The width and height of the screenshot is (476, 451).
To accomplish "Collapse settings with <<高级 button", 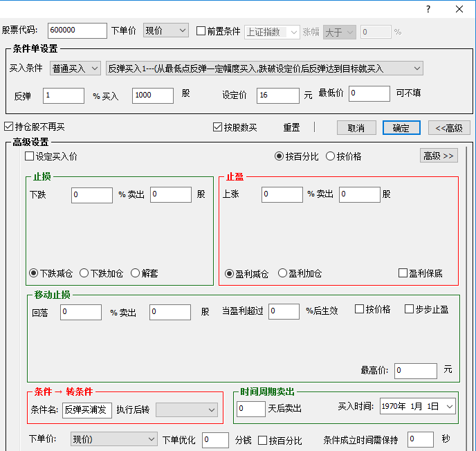I will (449, 128).
